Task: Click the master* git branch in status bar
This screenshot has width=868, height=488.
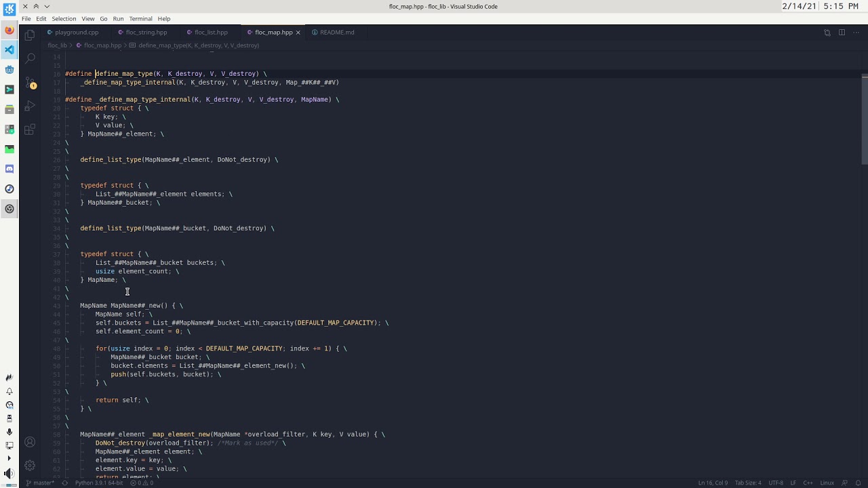Action: tap(41, 483)
